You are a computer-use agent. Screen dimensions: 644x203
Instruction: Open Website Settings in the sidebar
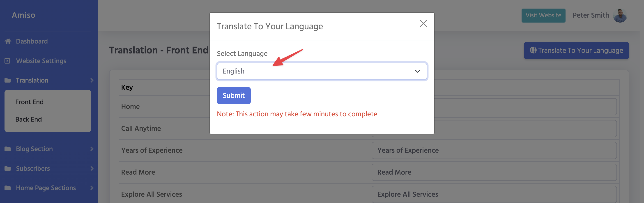point(41,61)
